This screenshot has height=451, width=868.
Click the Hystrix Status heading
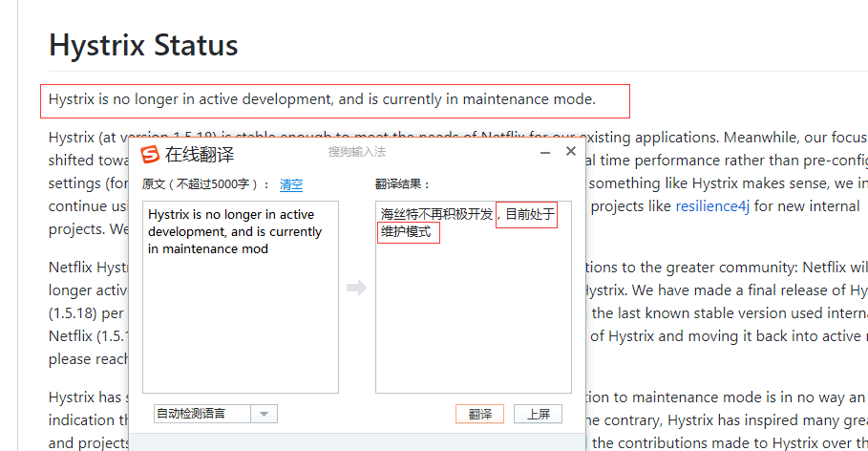point(143,45)
